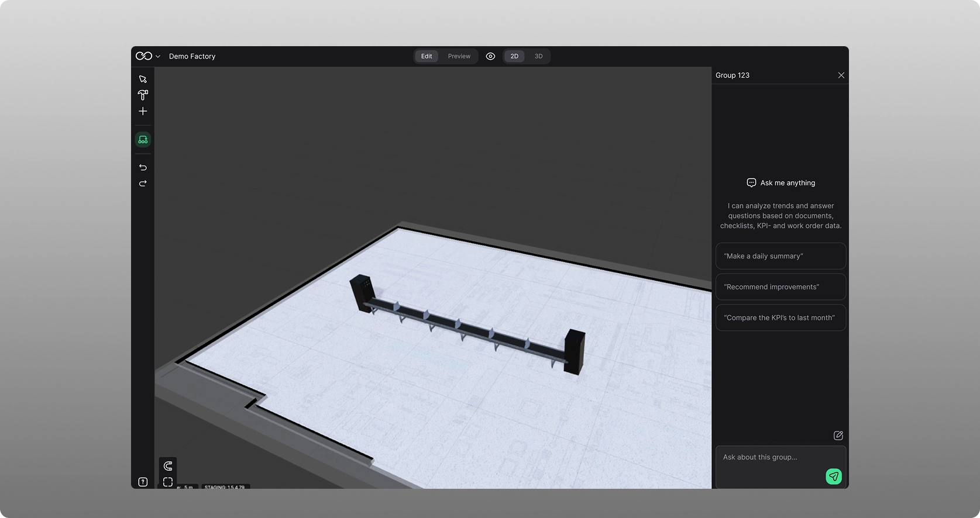Select the Edit mode tab

427,56
